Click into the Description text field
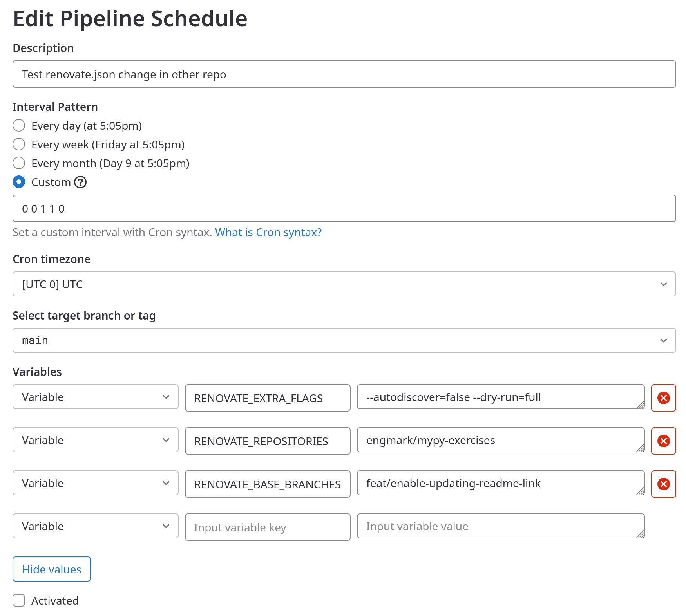This screenshot has height=616, width=686. pyautogui.click(x=344, y=74)
